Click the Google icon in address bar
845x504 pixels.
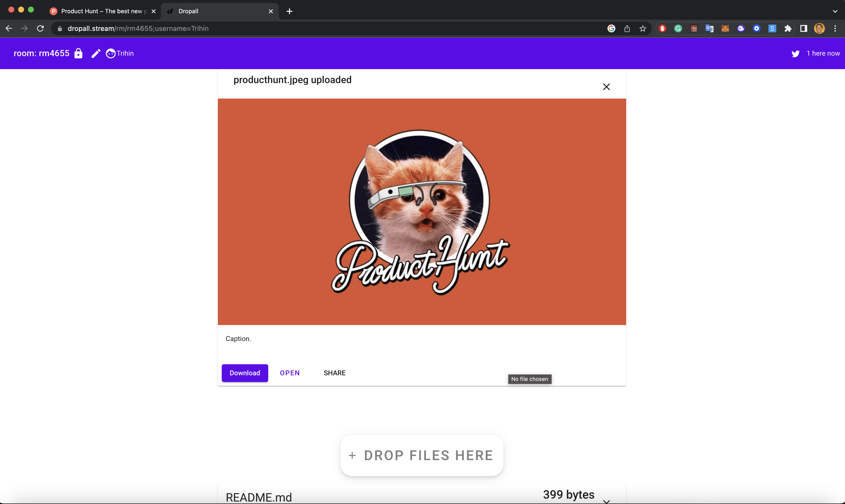pos(611,28)
